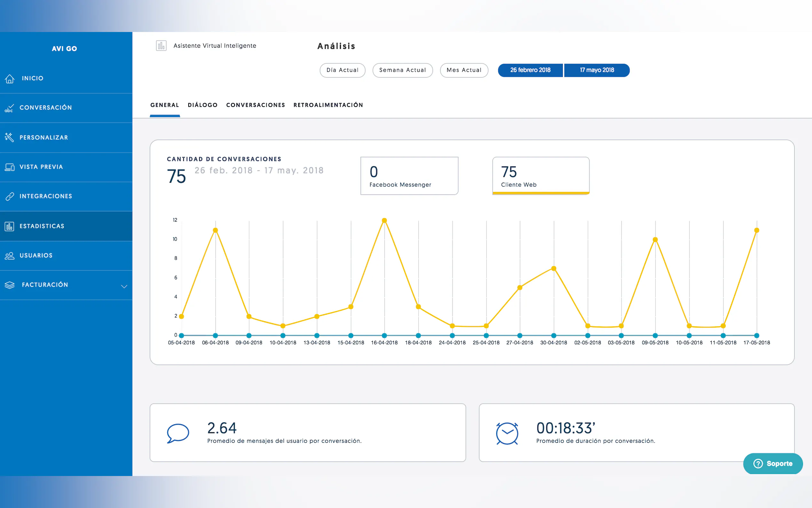The image size is (812, 508).
Task: Click the Vista Previa devices icon
Action: click(10, 167)
